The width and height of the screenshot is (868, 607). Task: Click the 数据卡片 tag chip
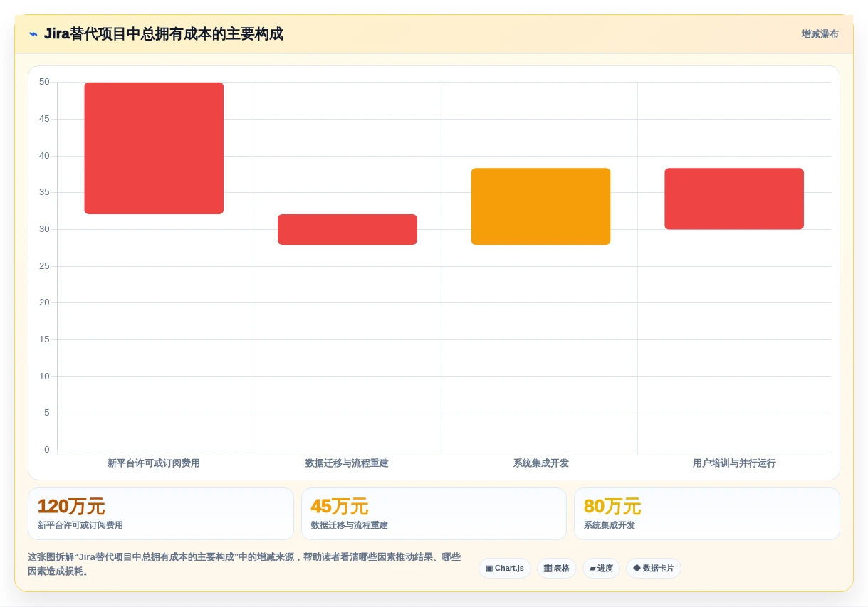point(654,568)
